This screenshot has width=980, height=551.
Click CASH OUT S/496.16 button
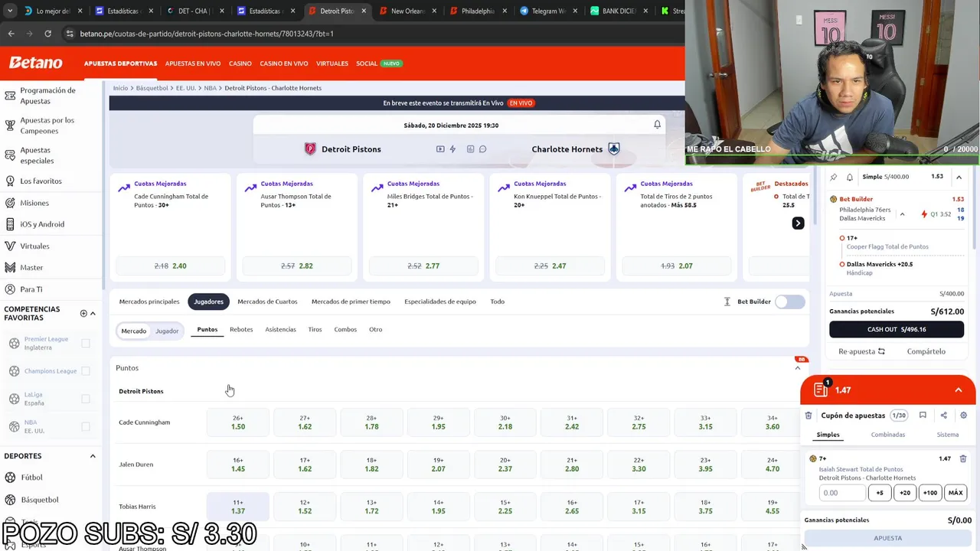(x=897, y=329)
